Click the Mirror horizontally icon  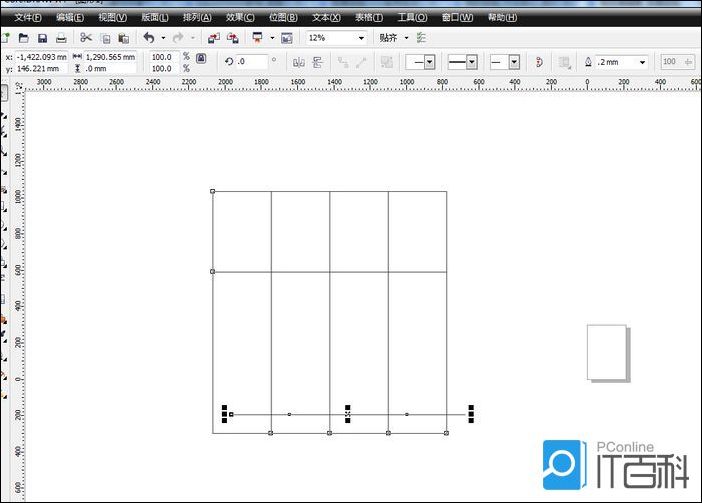pyautogui.click(x=299, y=62)
